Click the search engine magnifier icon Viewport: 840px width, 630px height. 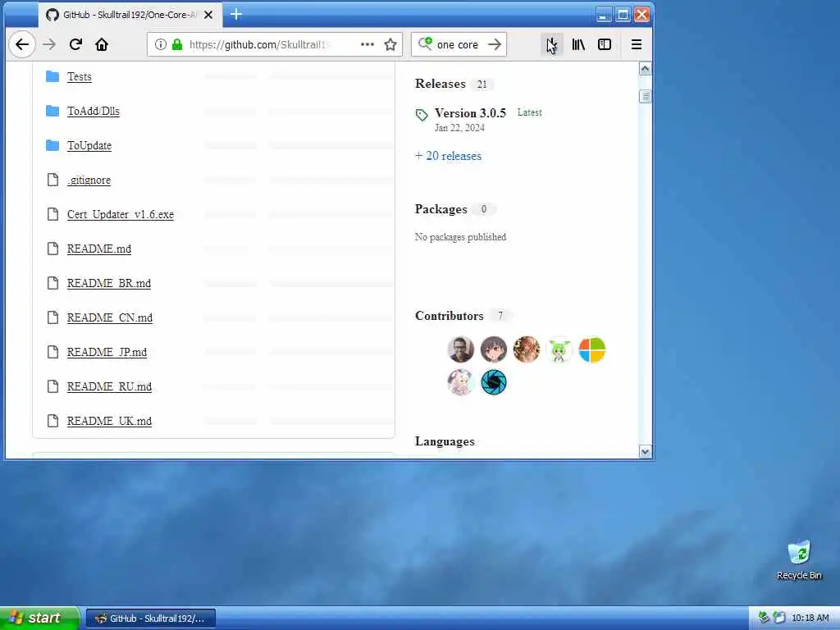[426, 44]
